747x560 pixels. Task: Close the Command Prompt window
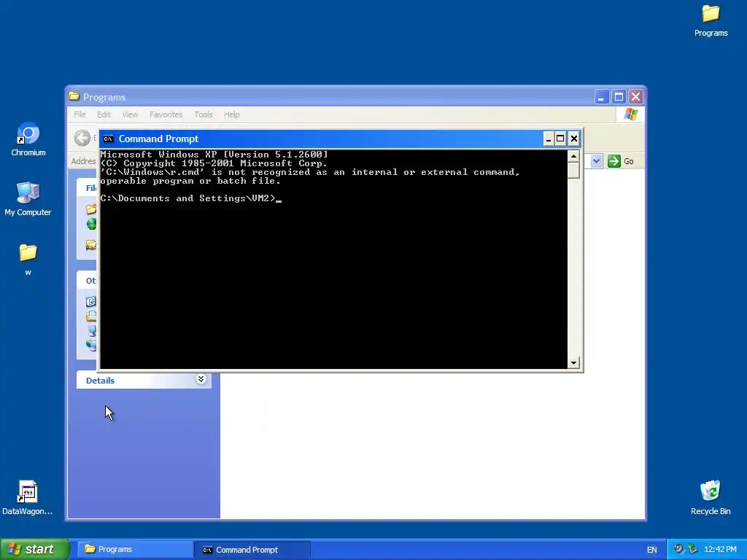point(574,139)
